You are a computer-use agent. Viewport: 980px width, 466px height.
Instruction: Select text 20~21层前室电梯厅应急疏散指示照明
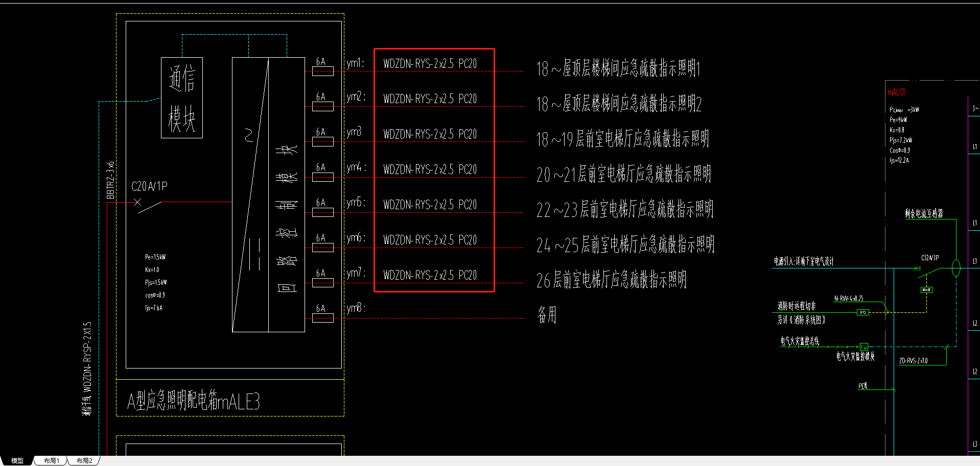click(x=624, y=175)
